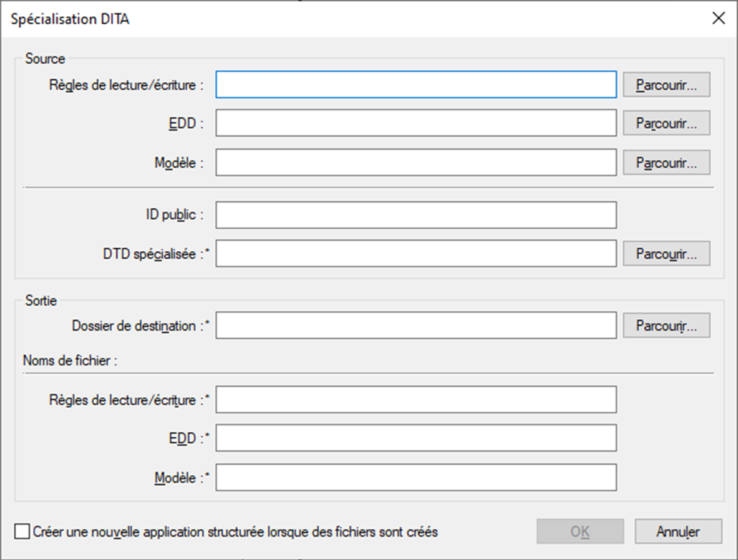Click the Spécialisation DITA title bar
Image resolution: width=738 pixels, height=560 pixels.
(312, 18)
